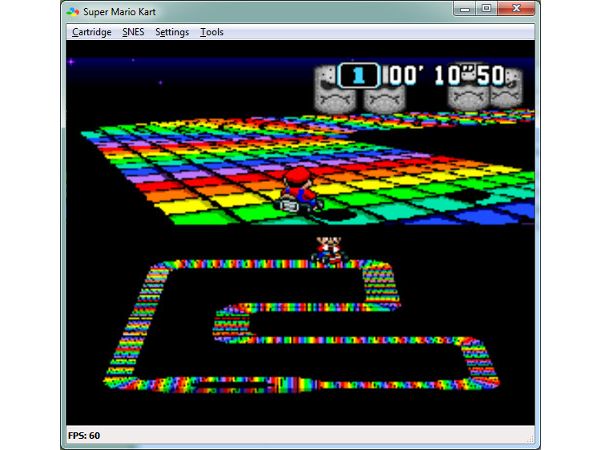Click the FPS: 60 status text
Viewport: 600px width, 450px height.
point(84,435)
